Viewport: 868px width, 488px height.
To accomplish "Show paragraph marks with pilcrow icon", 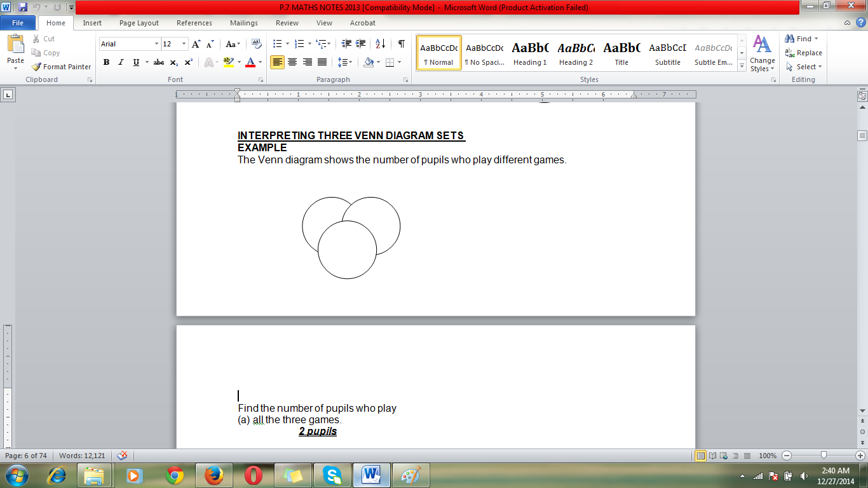I will pyautogui.click(x=401, y=44).
